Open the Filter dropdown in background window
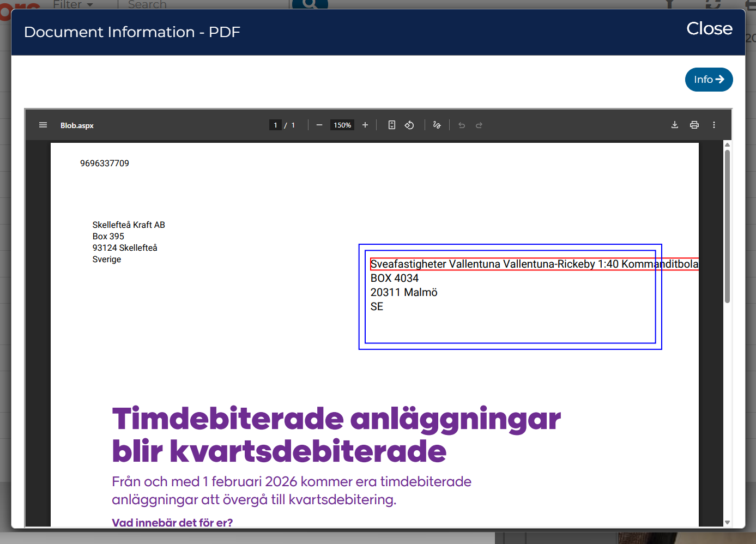 [x=73, y=4]
